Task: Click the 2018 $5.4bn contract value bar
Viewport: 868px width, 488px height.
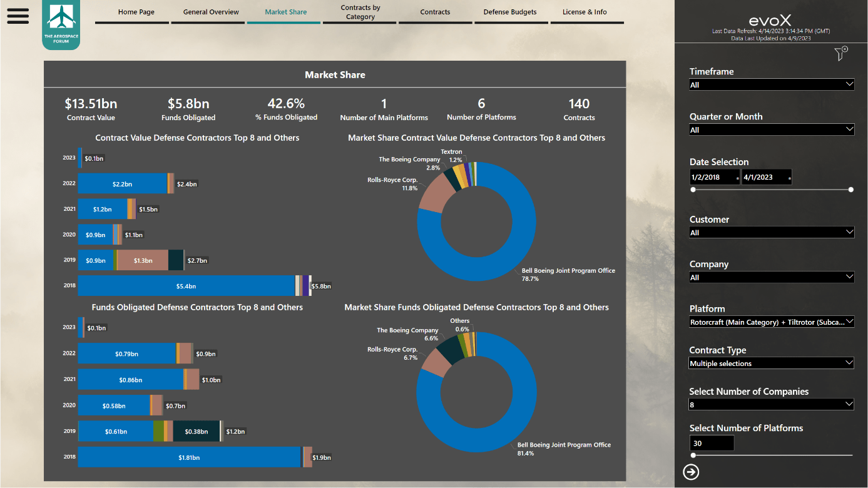Action: click(x=186, y=286)
